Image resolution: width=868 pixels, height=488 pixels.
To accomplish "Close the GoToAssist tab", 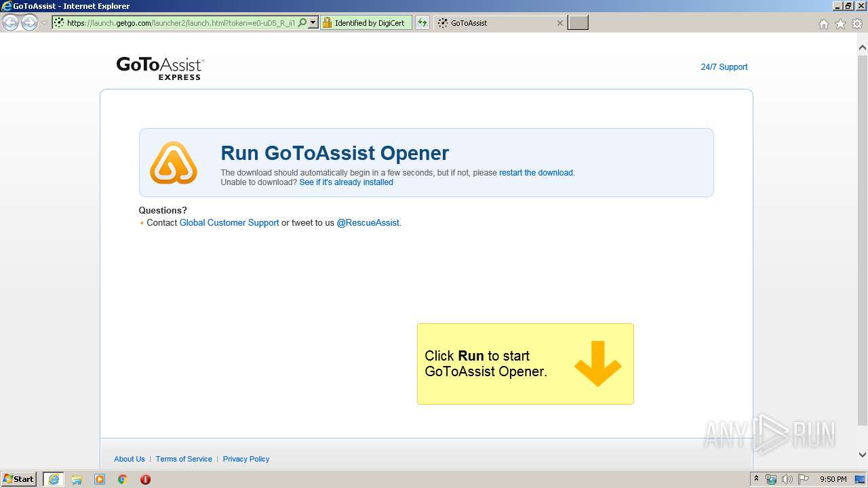I will [559, 23].
